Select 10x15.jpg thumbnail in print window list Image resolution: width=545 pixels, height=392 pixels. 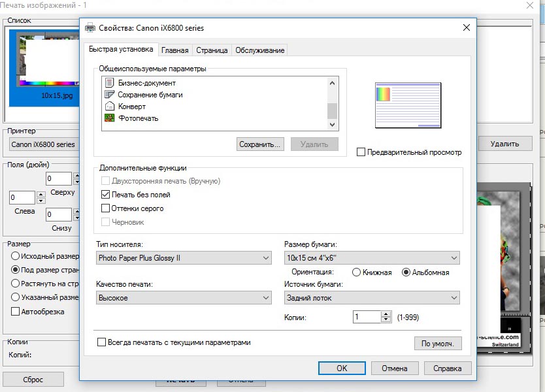pos(44,68)
